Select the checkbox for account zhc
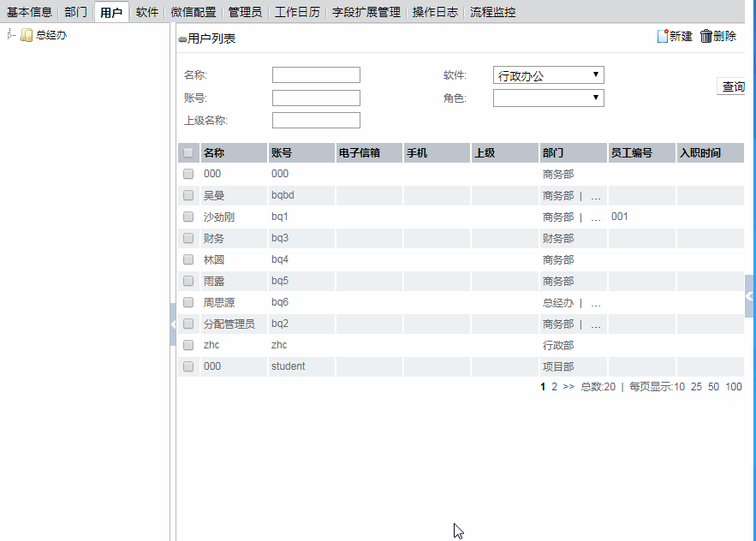This screenshot has width=756, height=541. (x=188, y=345)
